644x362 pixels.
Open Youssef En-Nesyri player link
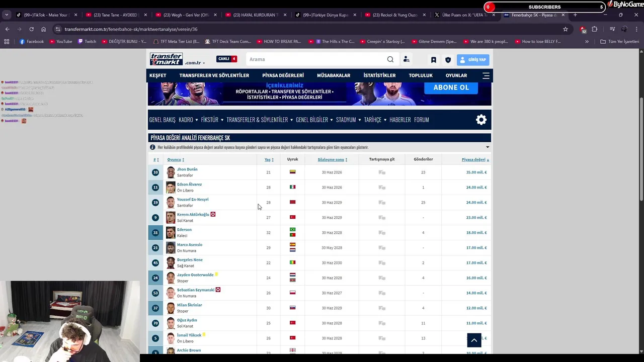193,200
